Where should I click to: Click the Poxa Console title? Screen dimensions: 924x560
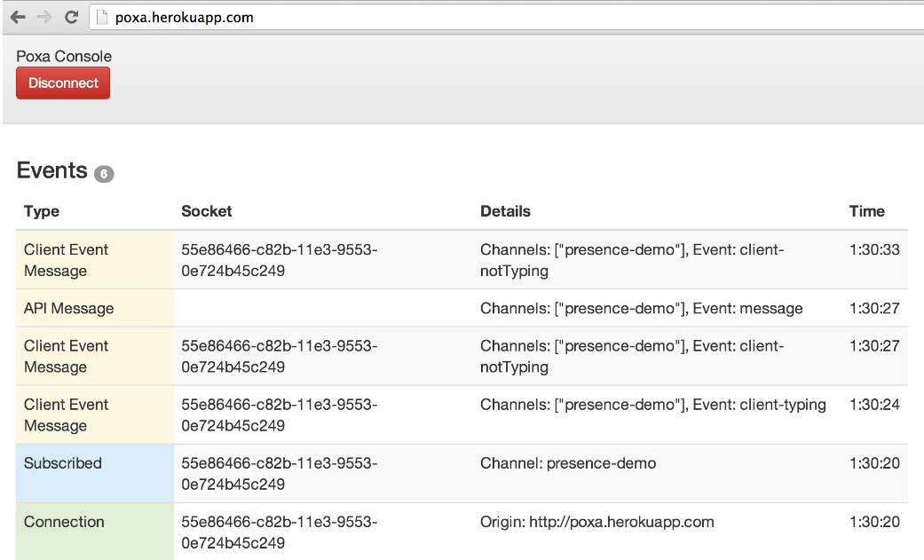point(64,56)
